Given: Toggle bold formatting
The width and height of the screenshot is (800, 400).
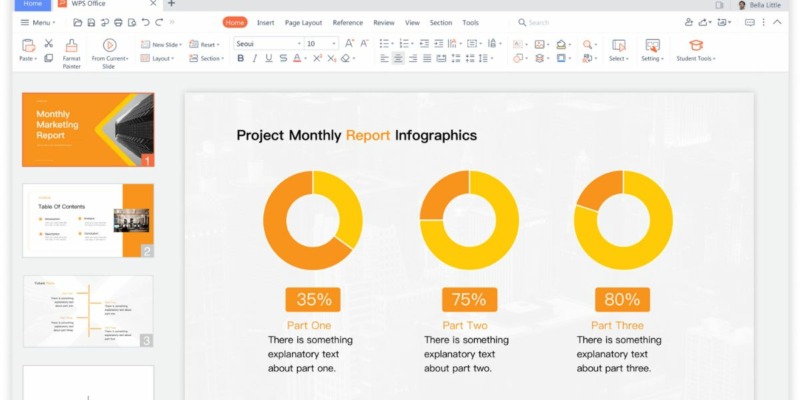Looking at the screenshot, I should 240,58.
